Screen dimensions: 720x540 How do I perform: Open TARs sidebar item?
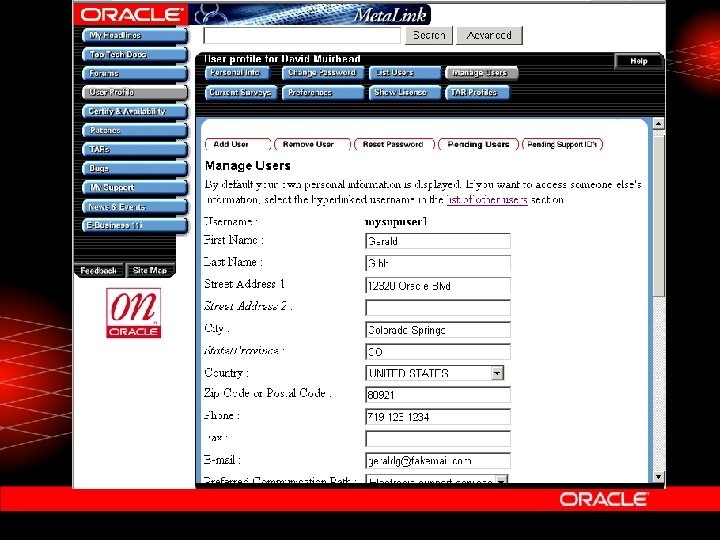[135, 150]
